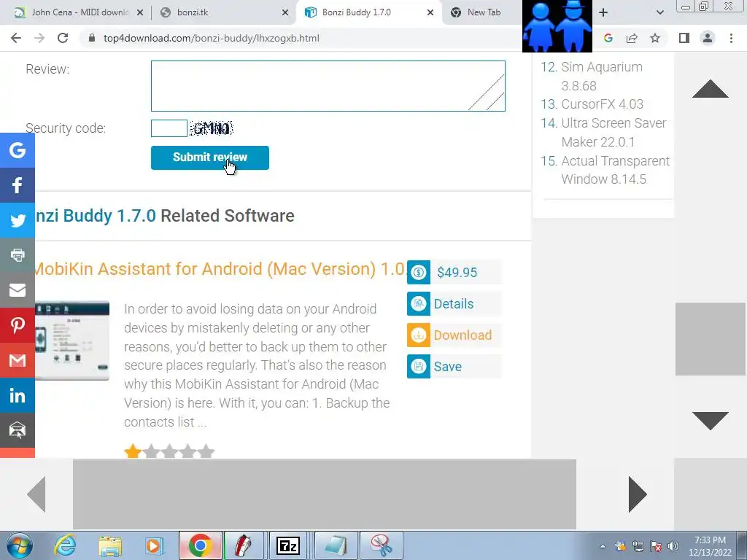Switch to the bonzi.tk tab
The width and height of the screenshot is (747, 560).
tap(224, 12)
